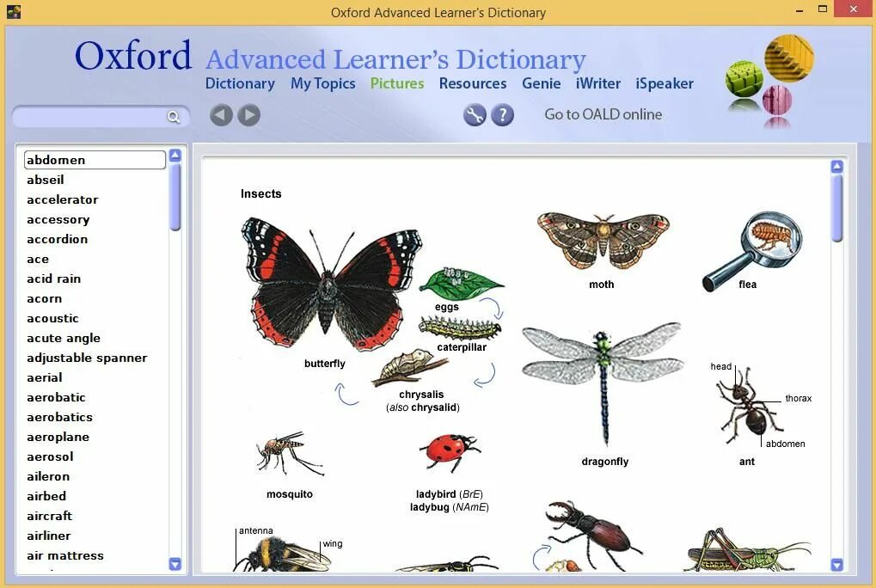The image size is (876, 588).
Task: Select 'abdomen' in the word list
Action: (95, 160)
